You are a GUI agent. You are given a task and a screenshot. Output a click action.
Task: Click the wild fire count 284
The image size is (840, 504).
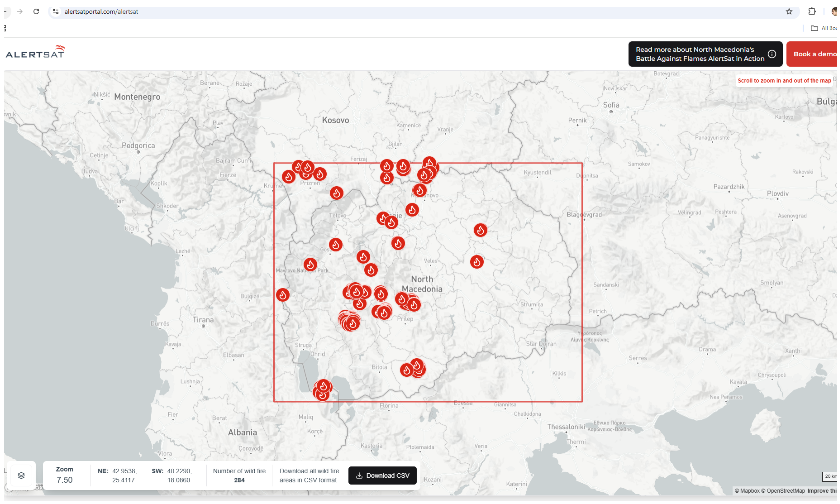click(x=239, y=480)
